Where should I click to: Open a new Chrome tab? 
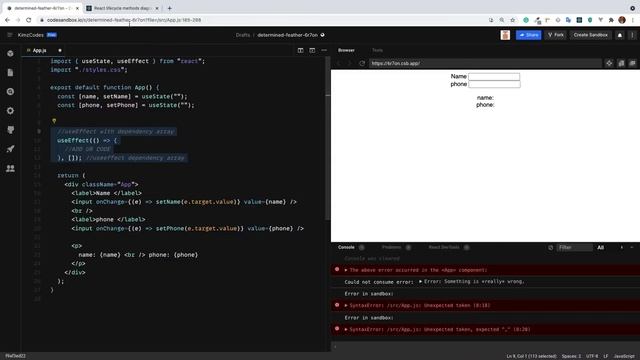(169, 8)
